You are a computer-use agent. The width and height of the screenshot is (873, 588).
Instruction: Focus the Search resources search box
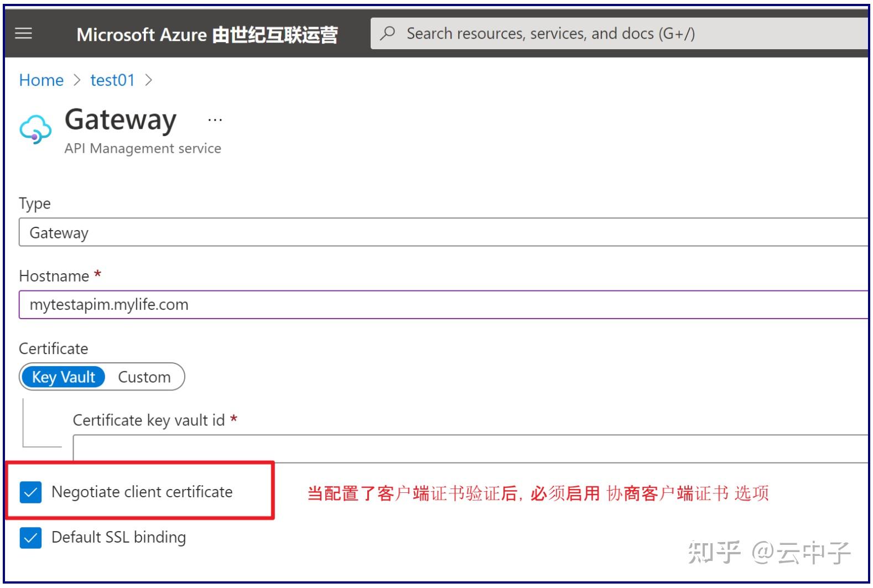620,33
